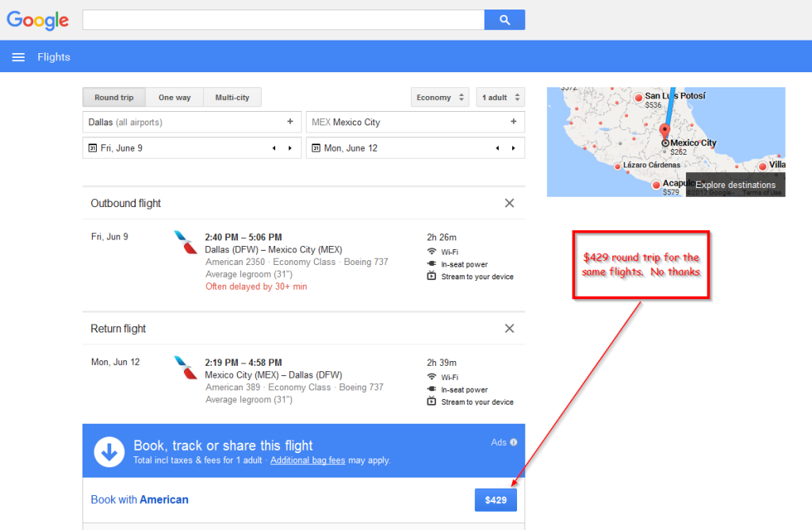Click the calendar icon beside Mon, June 12
812x530 pixels.
[x=316, y=148]
